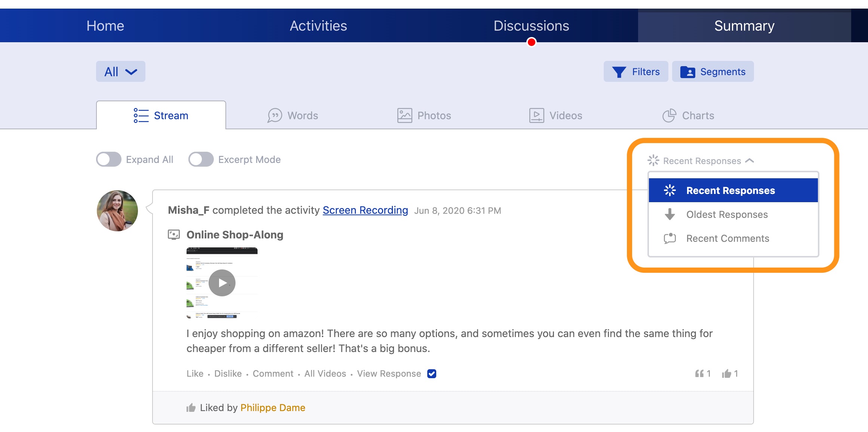Uncheck the box beside View Response
The height and width of the screenshot is (432, 868).
pos(432,374)
